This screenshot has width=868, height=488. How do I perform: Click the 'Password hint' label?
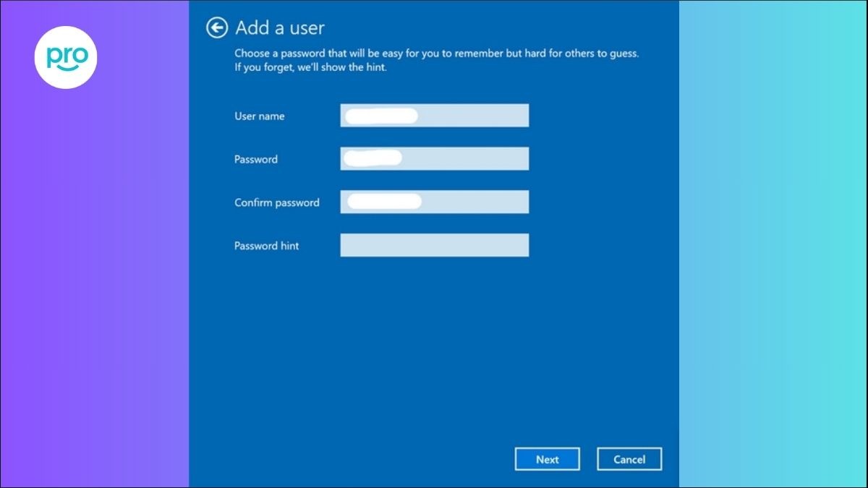(267, 246)
